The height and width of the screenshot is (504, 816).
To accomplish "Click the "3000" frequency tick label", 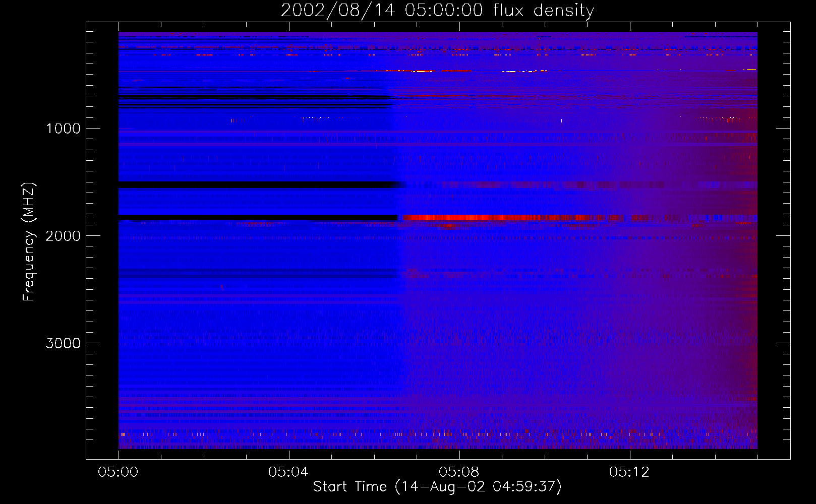I will click(x=63, y=343).
